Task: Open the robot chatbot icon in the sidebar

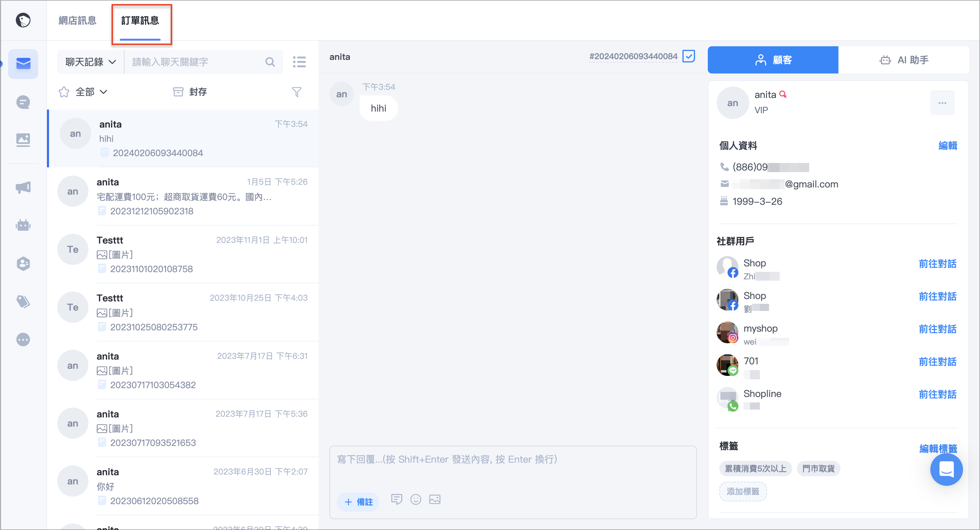Action: pyautogui.click(x=23, y=225)
